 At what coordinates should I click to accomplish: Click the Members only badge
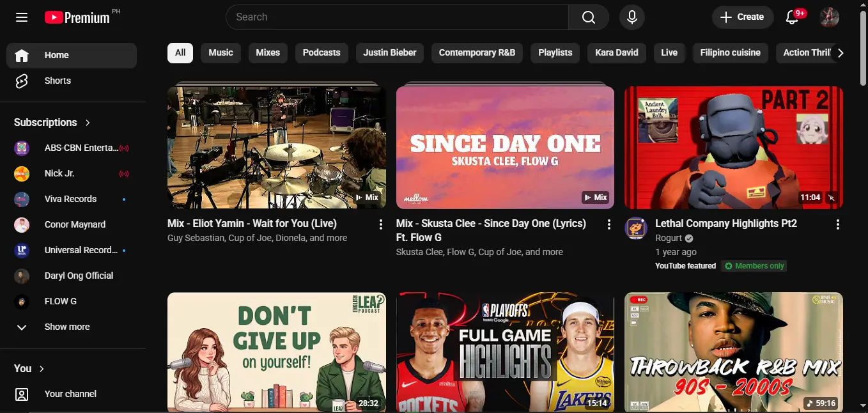[x=754, y=266]
